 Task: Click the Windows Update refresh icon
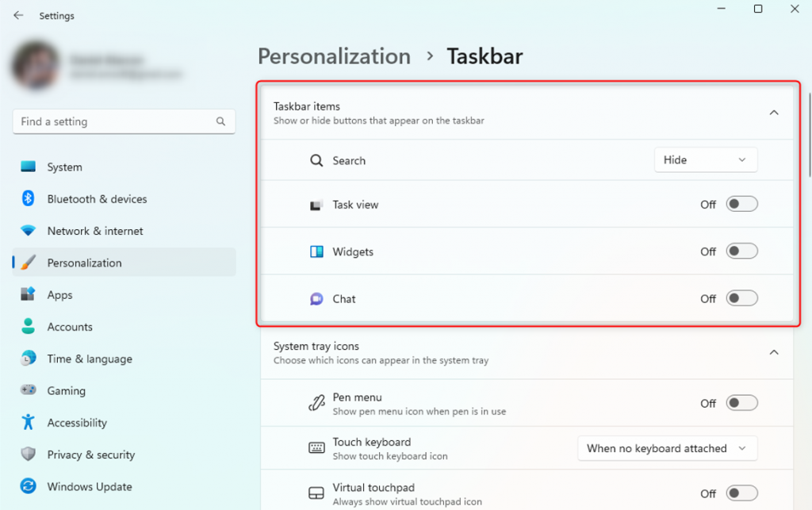coord(28,486)
